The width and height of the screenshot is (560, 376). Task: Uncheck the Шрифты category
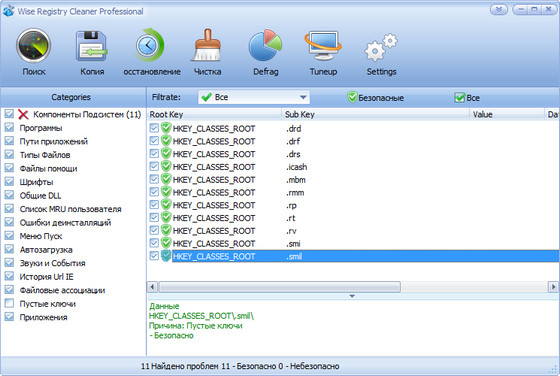click(x=9, y=182)
